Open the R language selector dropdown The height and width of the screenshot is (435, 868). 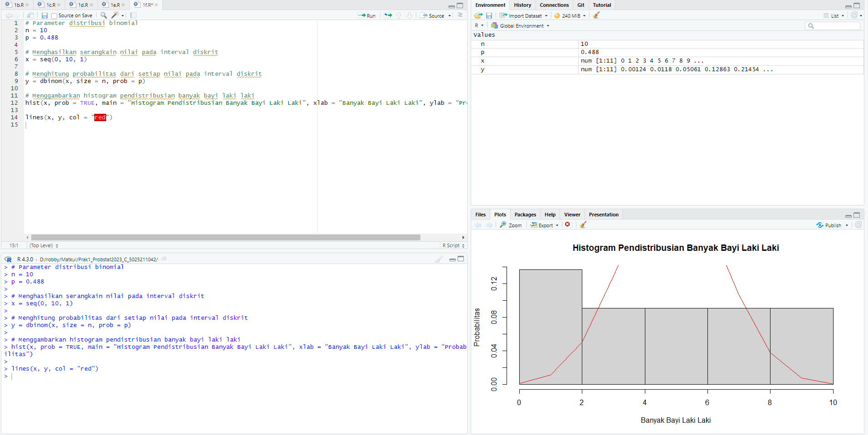click(x=479, y=26)
